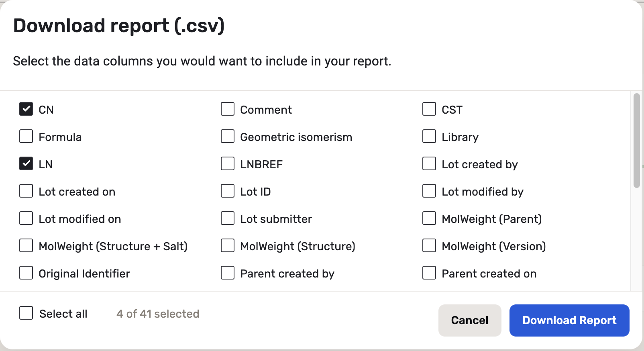Include the Lot submitter column

228,218
